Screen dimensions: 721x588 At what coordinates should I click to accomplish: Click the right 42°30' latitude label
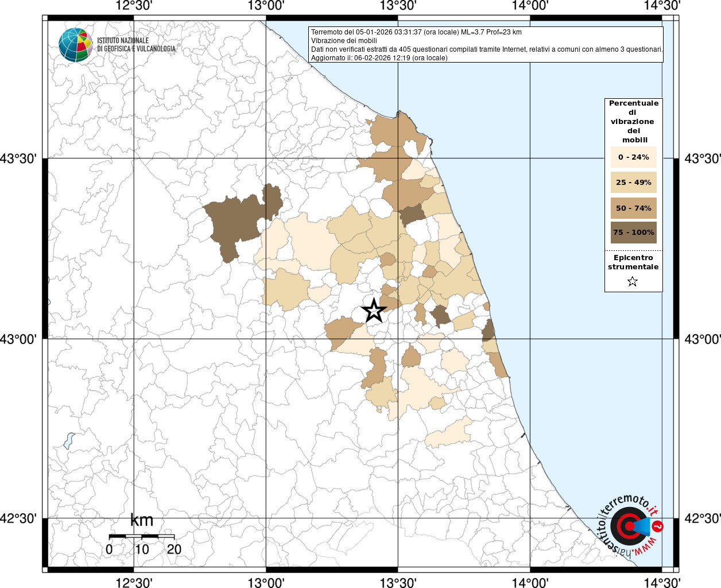(702, 519)
